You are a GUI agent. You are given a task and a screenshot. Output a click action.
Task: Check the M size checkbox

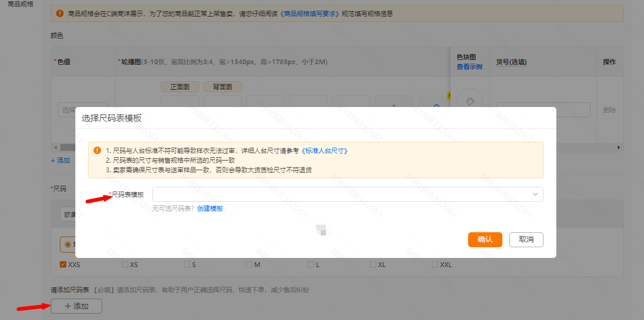coord(248,264)
